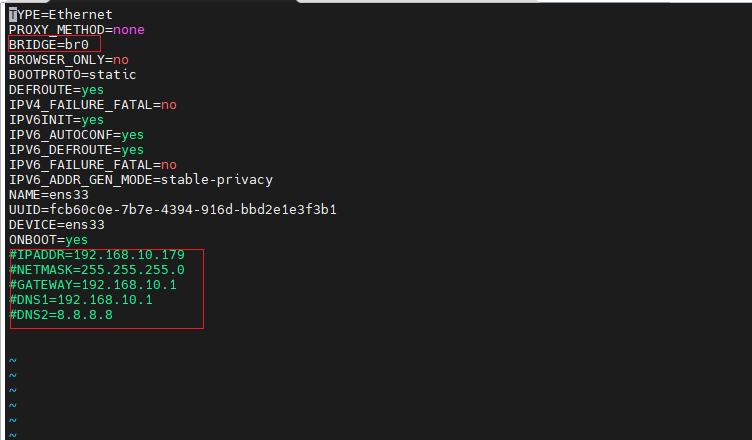Click the IPV6_ADDR_GEN_MODE=stable-privacy line
The height and width of the screenshot is (440, 752).
tap(141, 180)
